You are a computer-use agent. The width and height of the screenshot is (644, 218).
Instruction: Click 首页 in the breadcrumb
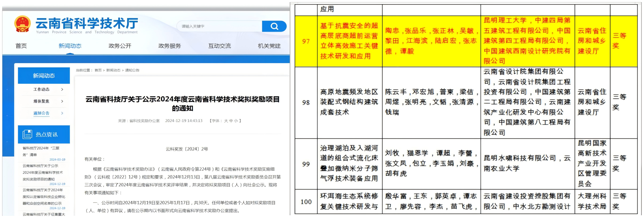pos(98,70)
